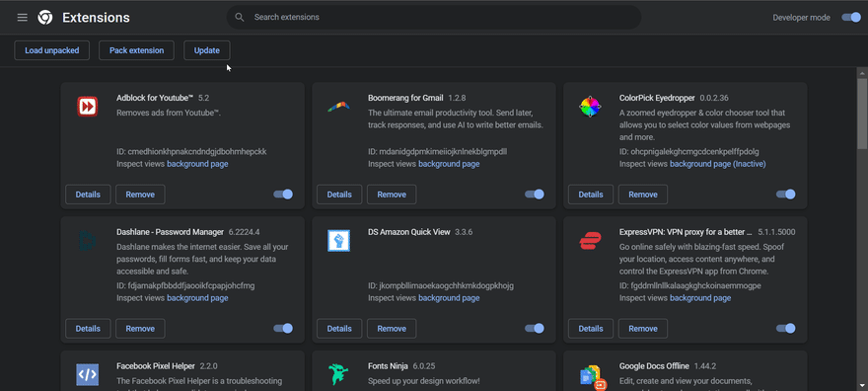Disable Dashlane Password Manager extension

coord(283,328)
